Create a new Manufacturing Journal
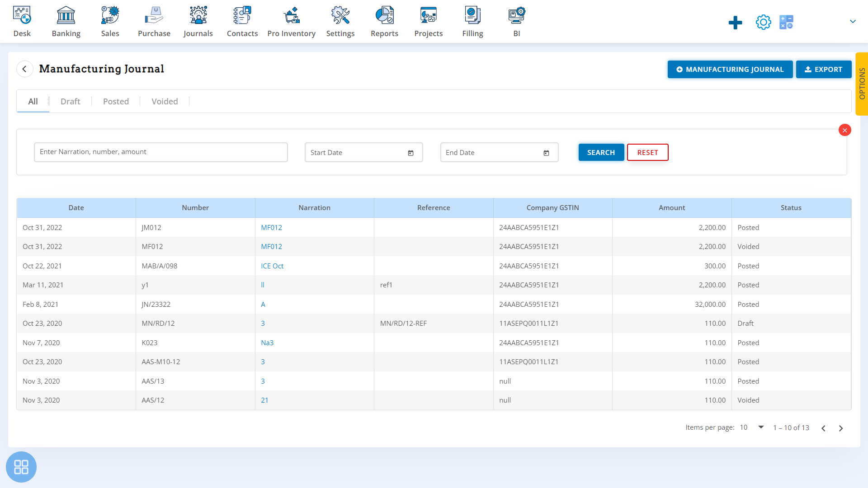The image size is (868, 488). tap(730, 69)
